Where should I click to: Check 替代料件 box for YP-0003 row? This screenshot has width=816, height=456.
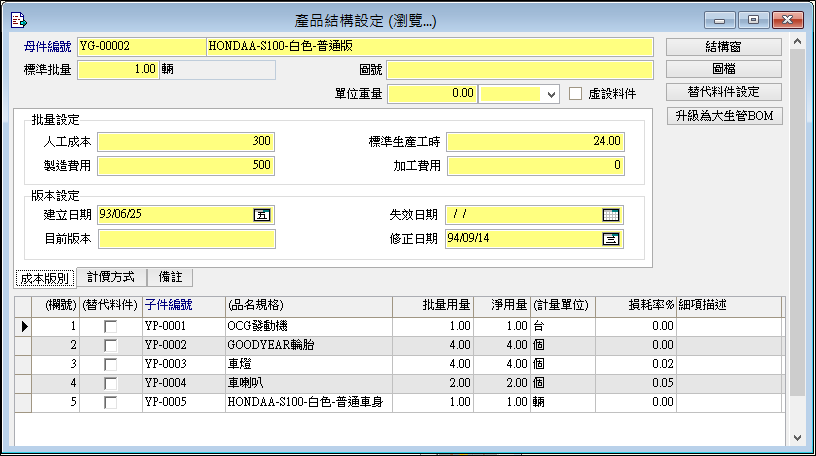110,364
